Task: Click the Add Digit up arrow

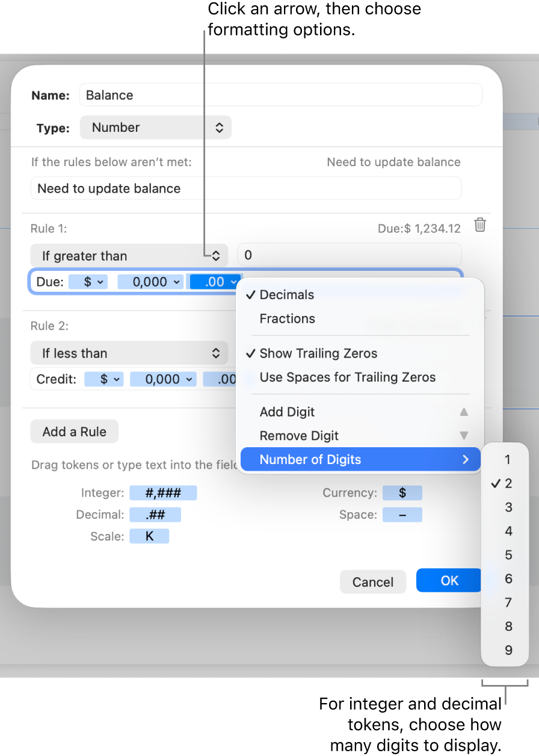Action: [464, 412]
